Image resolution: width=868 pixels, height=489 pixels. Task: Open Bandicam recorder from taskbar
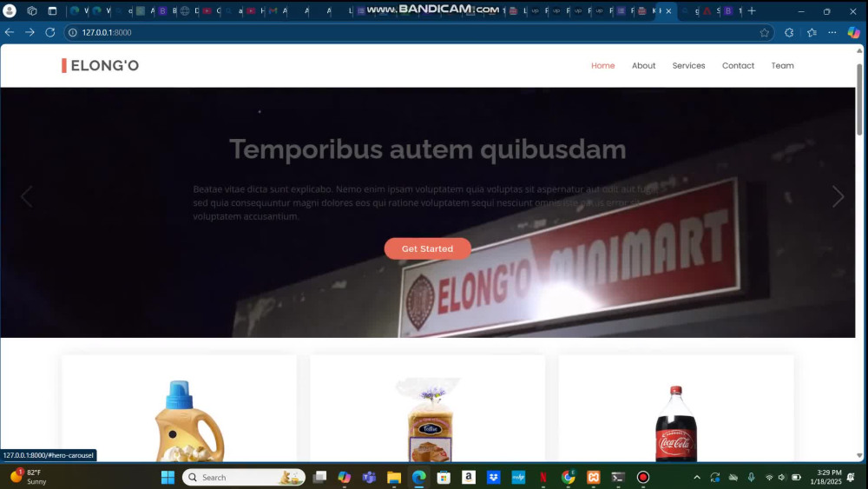pyautogui.click(x=642, y=478)
